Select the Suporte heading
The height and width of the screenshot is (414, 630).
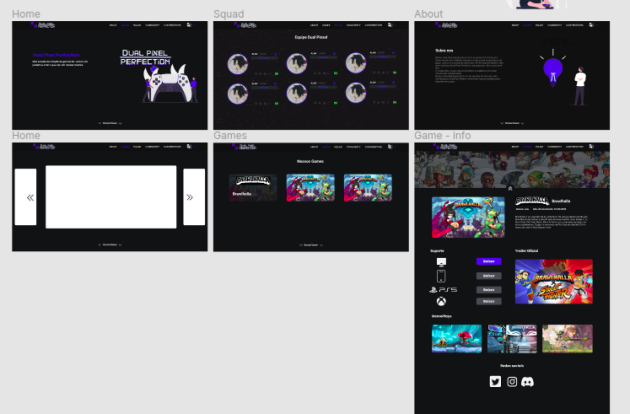coord(437,251)
